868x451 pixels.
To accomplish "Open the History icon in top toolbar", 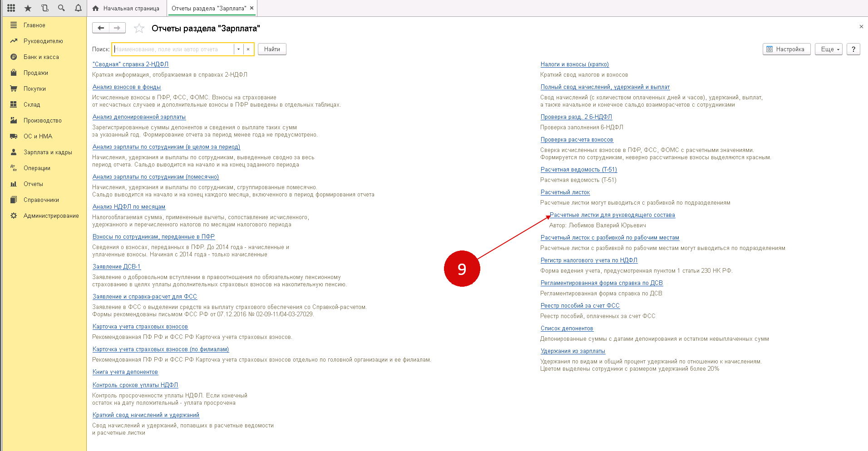I will pyautogui.click(x=44, y=8).
